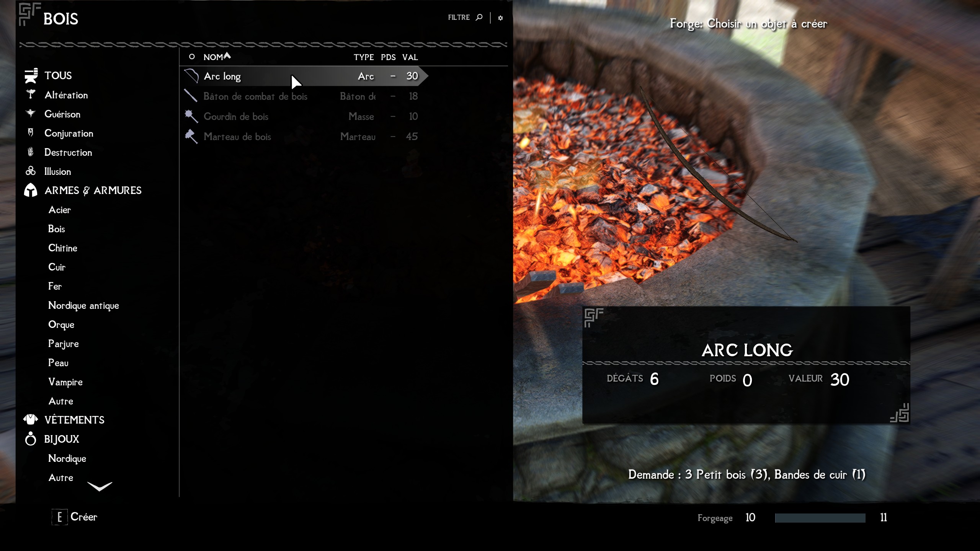
Task: Select the TOUS category label
Action: coord(58,75)
